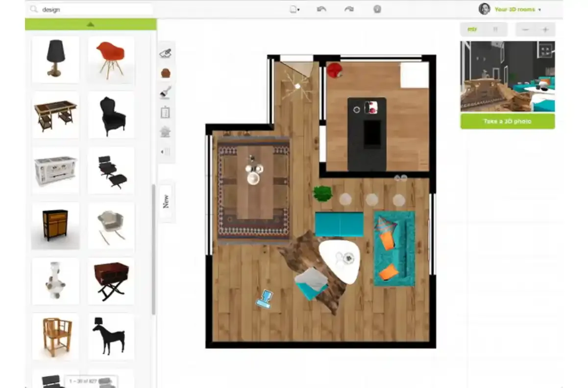Zoom in with the plus button

[545, 29]
